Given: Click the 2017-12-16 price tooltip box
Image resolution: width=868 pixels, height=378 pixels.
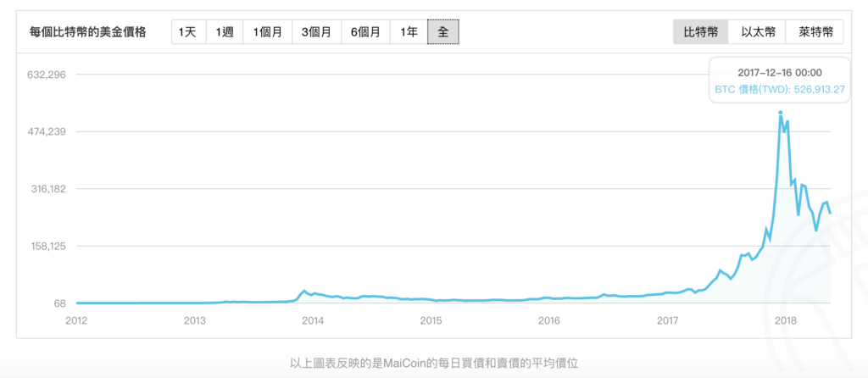Looking at the screenshot, I should tap(779, 81).
